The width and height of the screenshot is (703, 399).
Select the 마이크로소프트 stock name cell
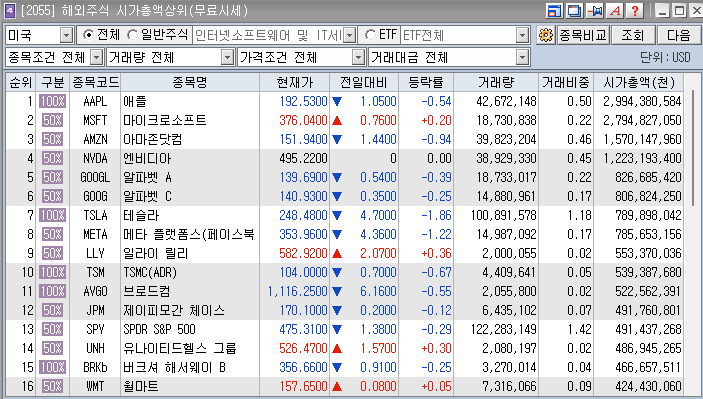click(190, 120)
